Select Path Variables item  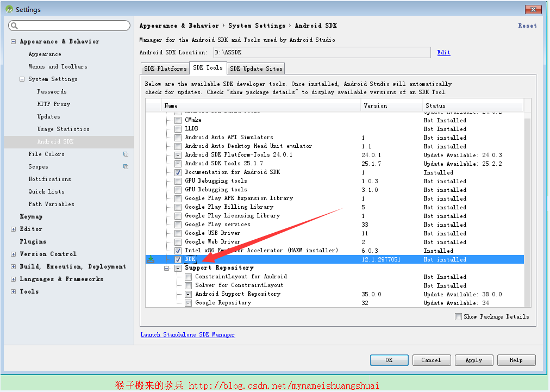(x=51, y=204)
